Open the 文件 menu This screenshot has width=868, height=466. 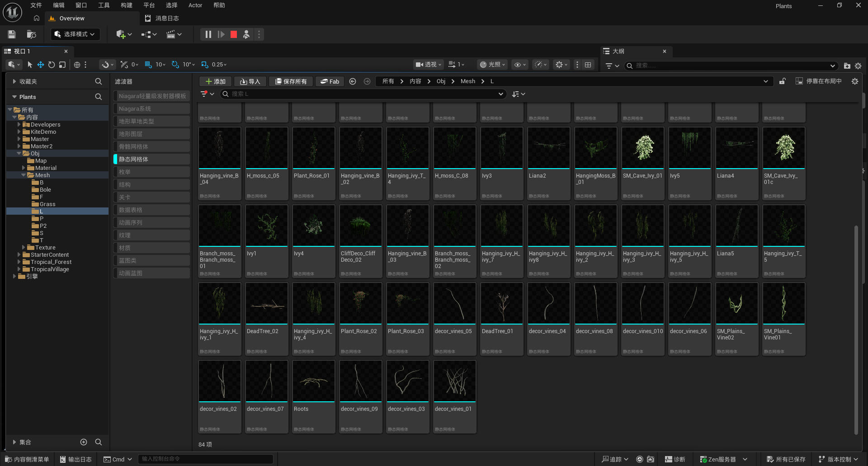[36, 5]
